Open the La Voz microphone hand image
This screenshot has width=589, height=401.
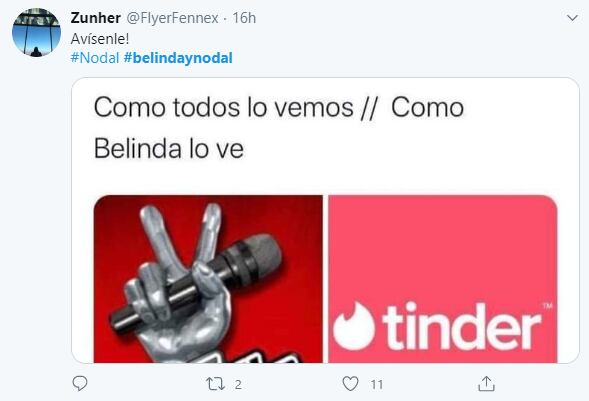click(x=208, y=279)
